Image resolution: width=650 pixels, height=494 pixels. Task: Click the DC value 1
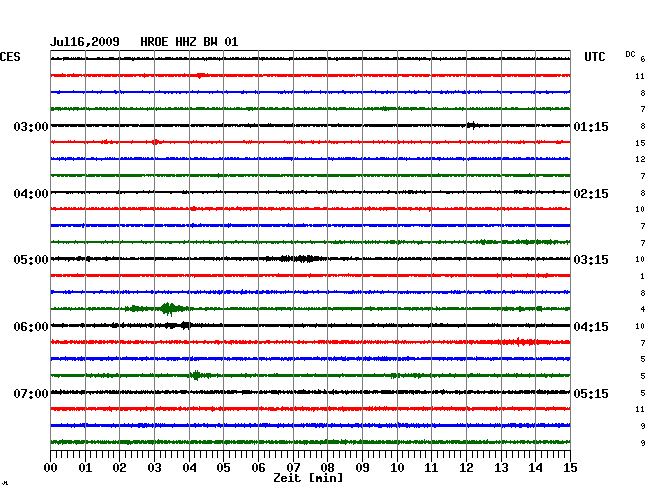click(642, 276)
